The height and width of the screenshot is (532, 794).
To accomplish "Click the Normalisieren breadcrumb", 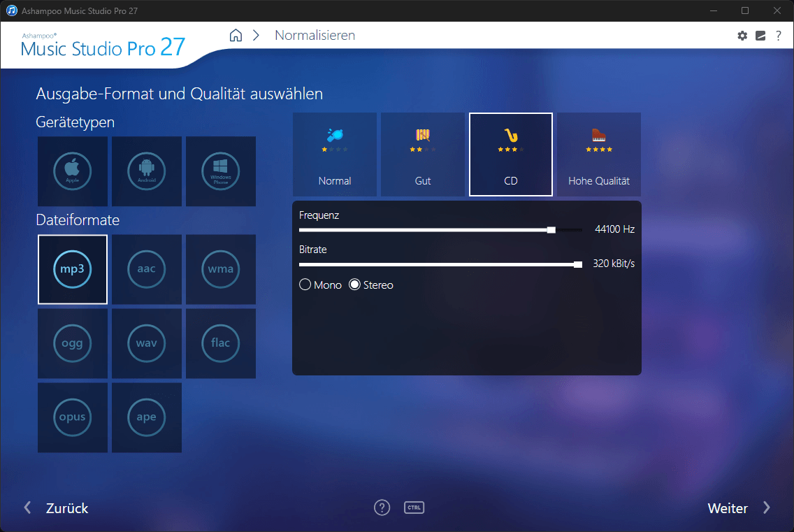I will tap(315, 35).
